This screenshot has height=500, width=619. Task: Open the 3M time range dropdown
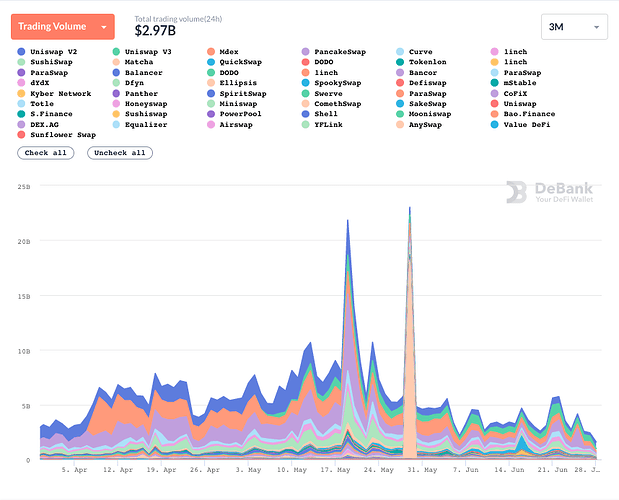coord(574,27)
